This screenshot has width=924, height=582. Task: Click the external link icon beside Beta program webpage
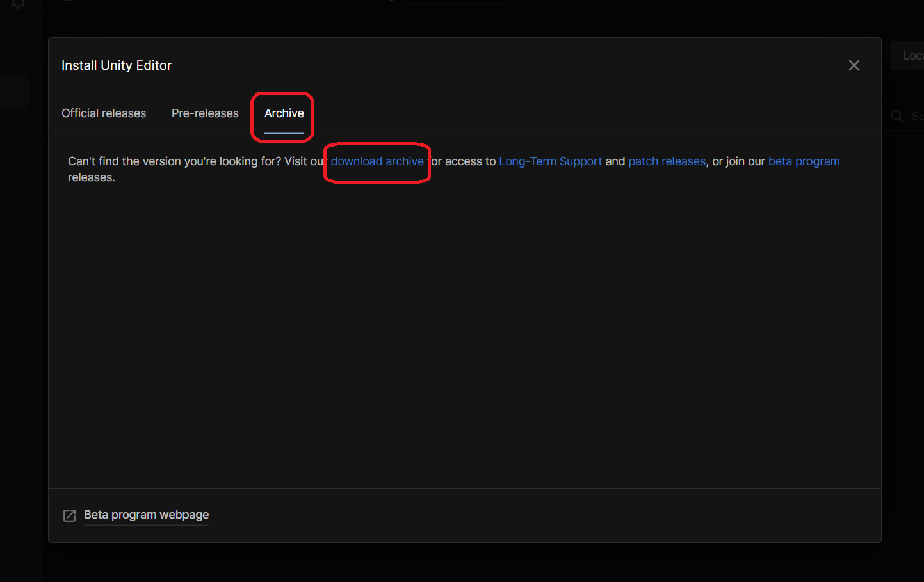[70, 515]
